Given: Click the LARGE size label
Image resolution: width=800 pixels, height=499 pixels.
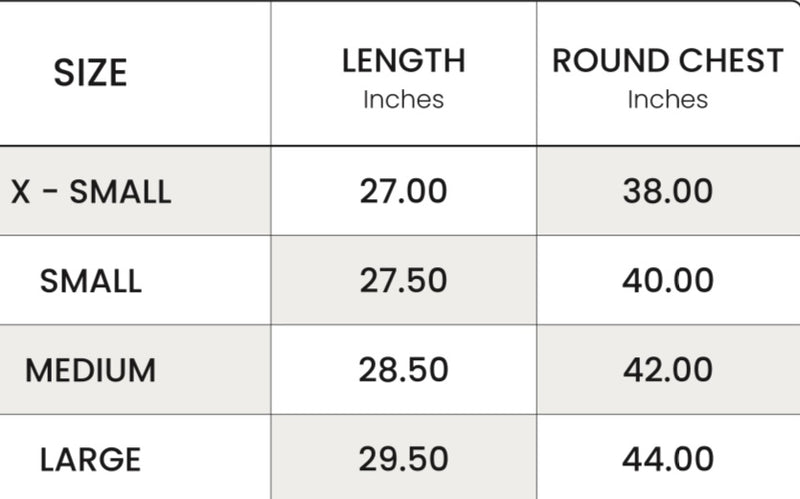Looking at the screenshot, I should click(91, 460).
